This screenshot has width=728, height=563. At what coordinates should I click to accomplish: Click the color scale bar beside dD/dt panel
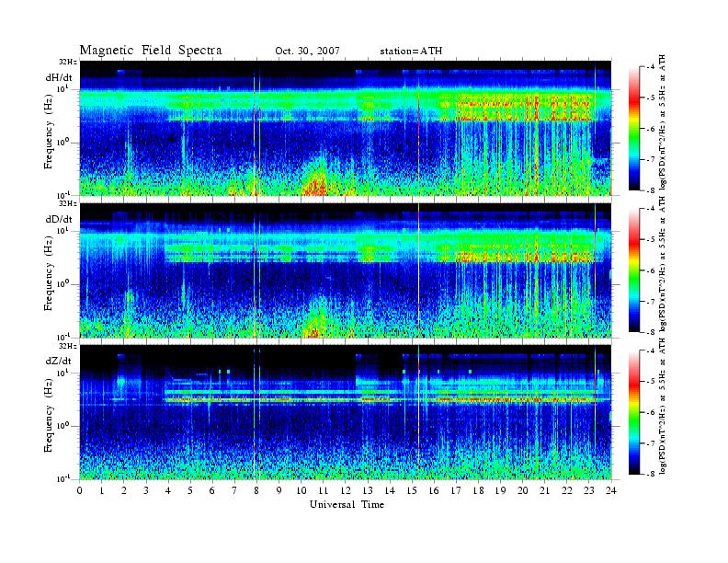click(633, 270)
